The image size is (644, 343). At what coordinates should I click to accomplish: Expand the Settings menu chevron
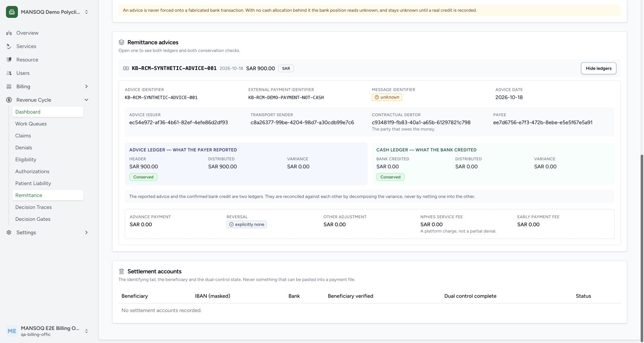click(x=86, y=232)
